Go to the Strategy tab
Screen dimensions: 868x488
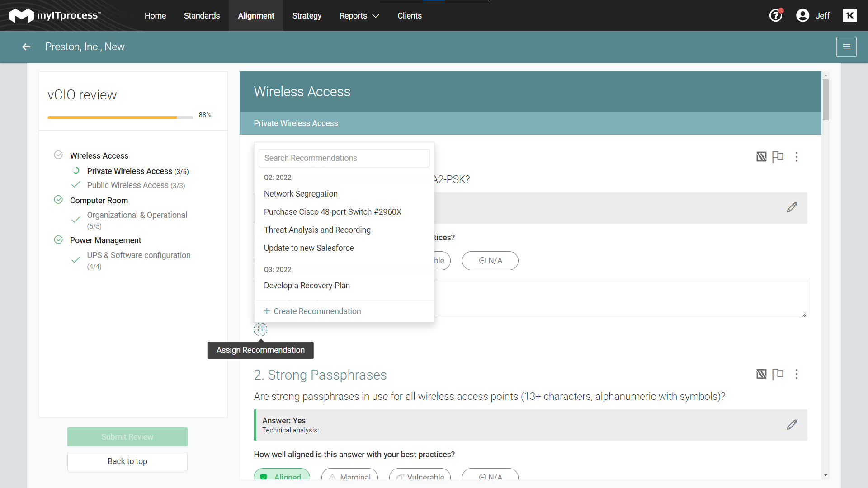[x=307, y=16]
